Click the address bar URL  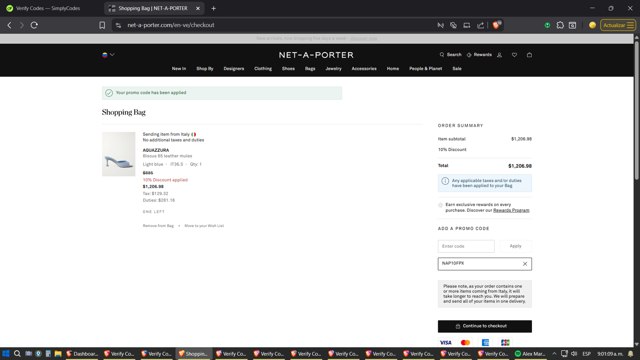171,25
